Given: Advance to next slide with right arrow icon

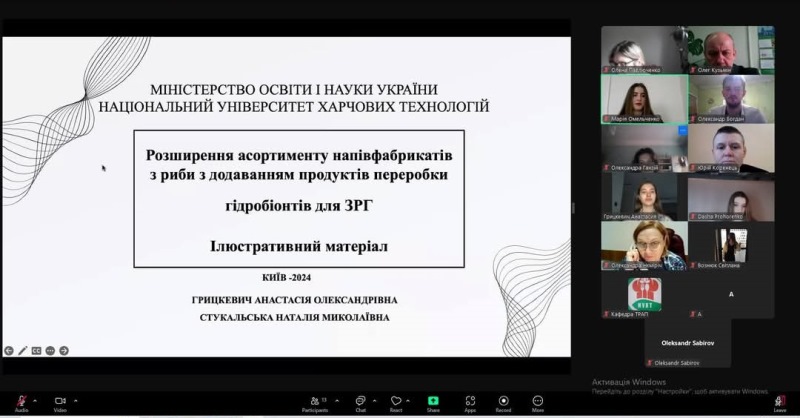Looking at the screenshot, I should [x=64, y=351].
